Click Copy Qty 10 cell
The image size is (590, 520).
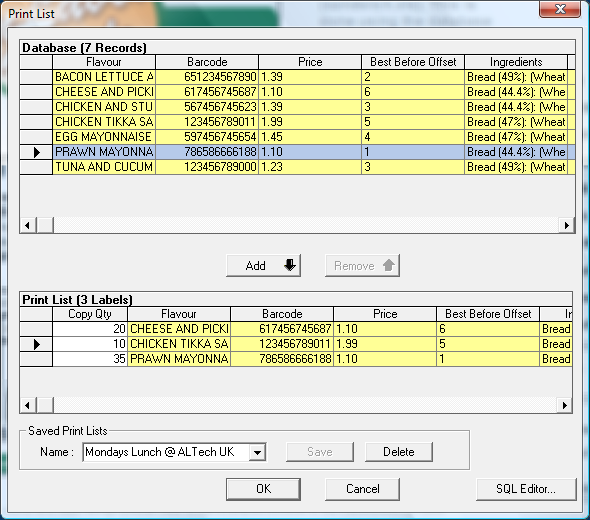coord(90,344)
